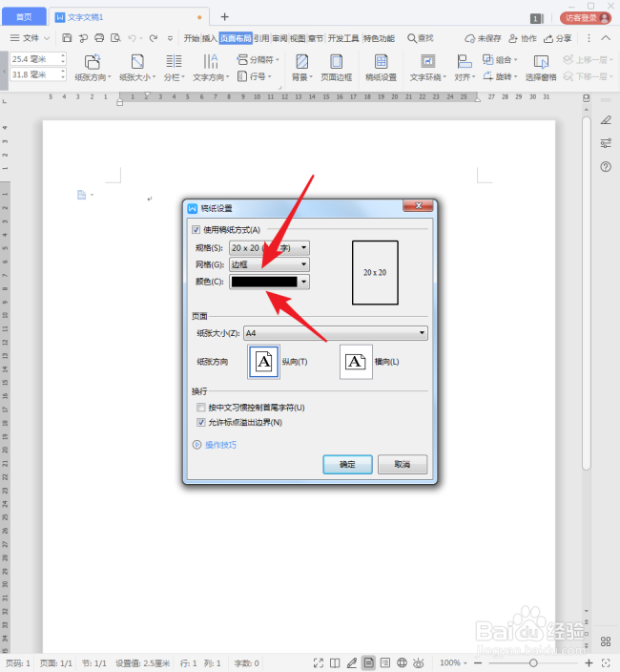Image resolution: width=620 pixels, height=672 pixels.
Task: Switch to the 视图 ribbon tab
Action: coord(298,38)
